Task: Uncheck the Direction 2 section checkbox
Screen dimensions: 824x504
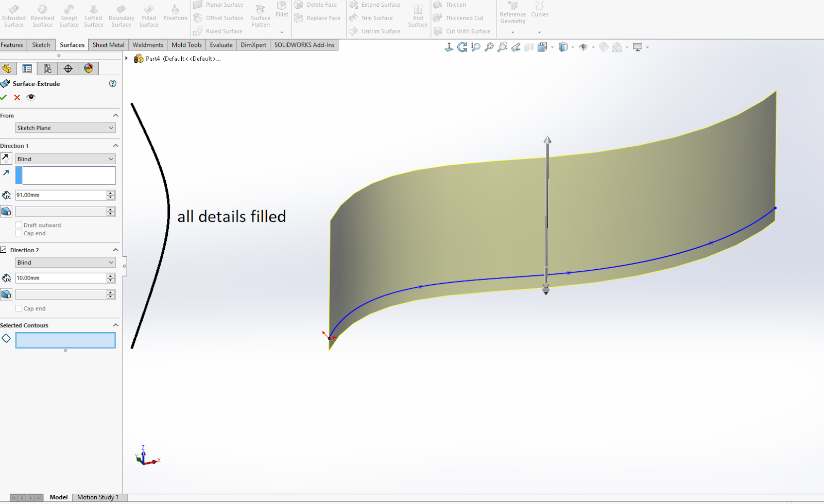Action: 4,250
